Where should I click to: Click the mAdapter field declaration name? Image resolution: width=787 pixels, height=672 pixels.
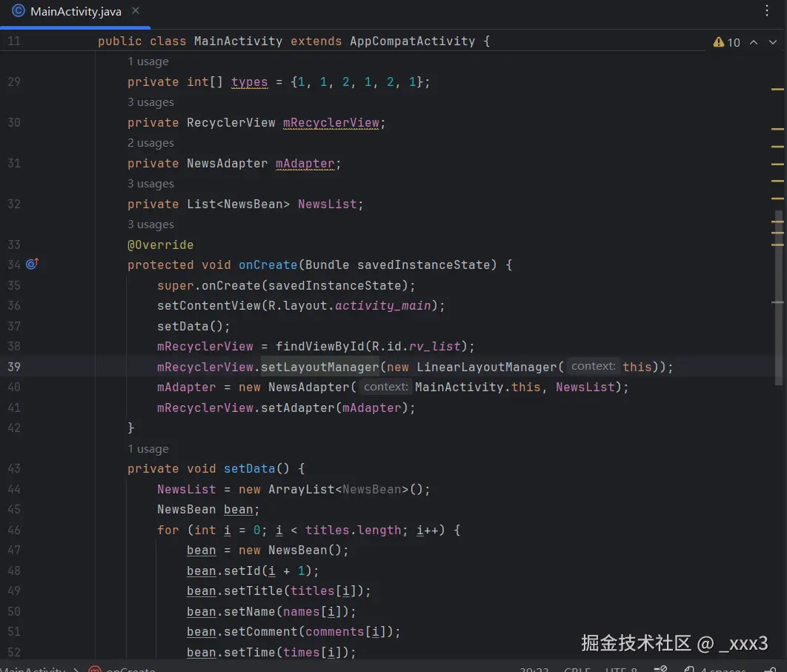click(305, 163)
